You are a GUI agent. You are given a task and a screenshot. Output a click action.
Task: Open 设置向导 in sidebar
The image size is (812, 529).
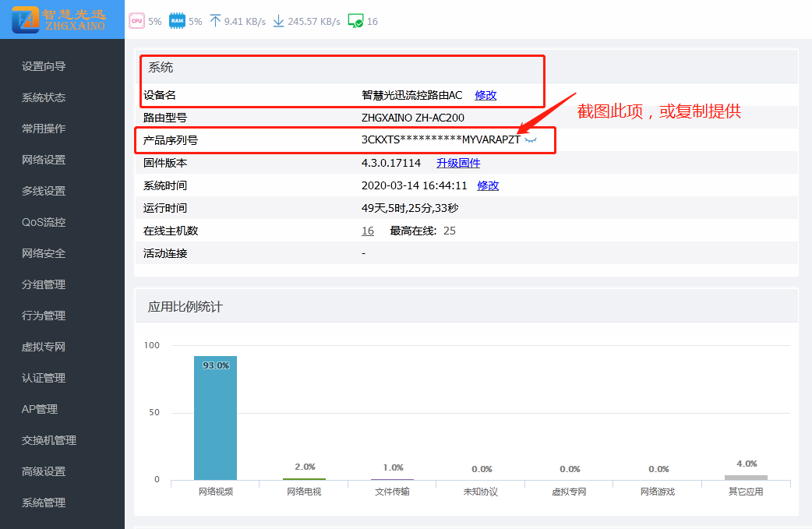[x=44, y=66]
